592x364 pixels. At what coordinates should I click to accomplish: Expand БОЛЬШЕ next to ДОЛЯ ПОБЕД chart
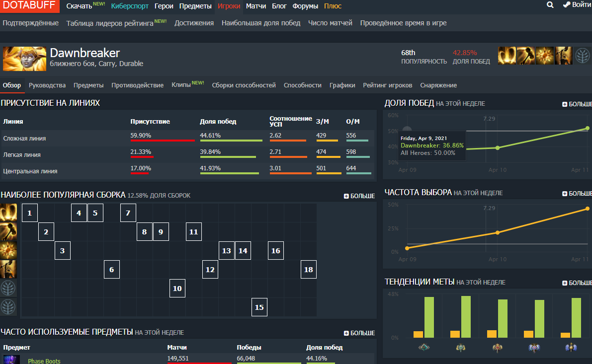[x=577, y=104]
